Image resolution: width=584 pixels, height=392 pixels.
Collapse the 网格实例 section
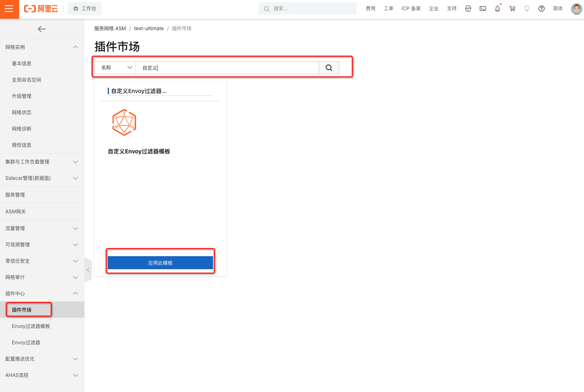coord(42,47)
